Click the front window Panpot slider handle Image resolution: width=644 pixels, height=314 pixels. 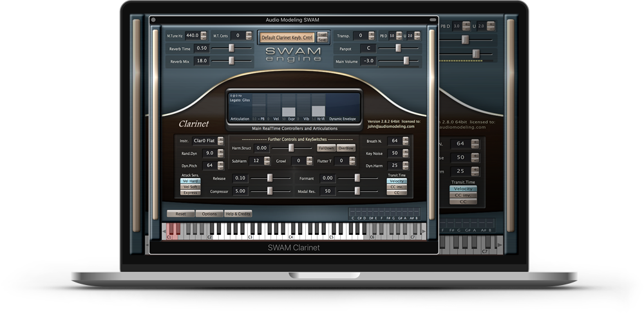tap(398, 48)
